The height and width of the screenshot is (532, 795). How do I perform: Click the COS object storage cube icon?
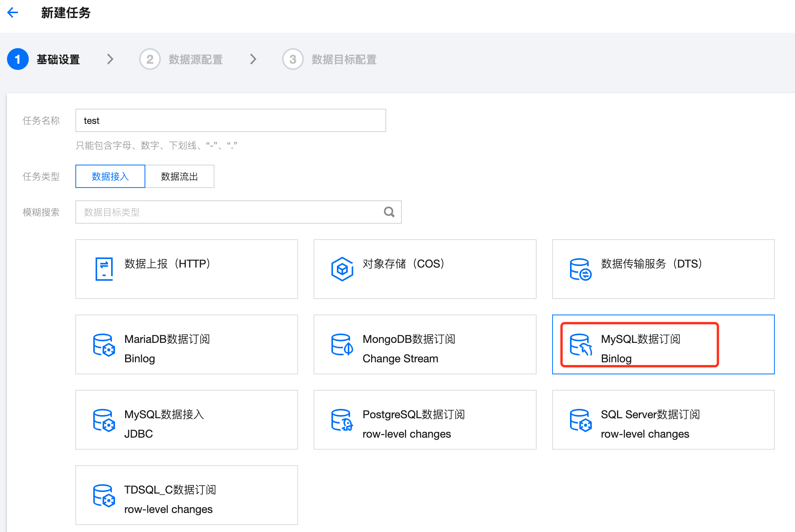pos(342,269)
